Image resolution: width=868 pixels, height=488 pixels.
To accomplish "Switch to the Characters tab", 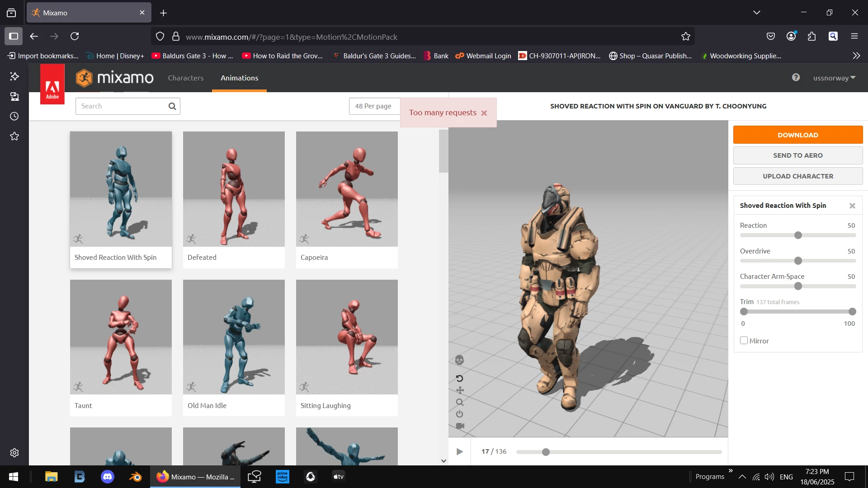I will tap(186, 78).
